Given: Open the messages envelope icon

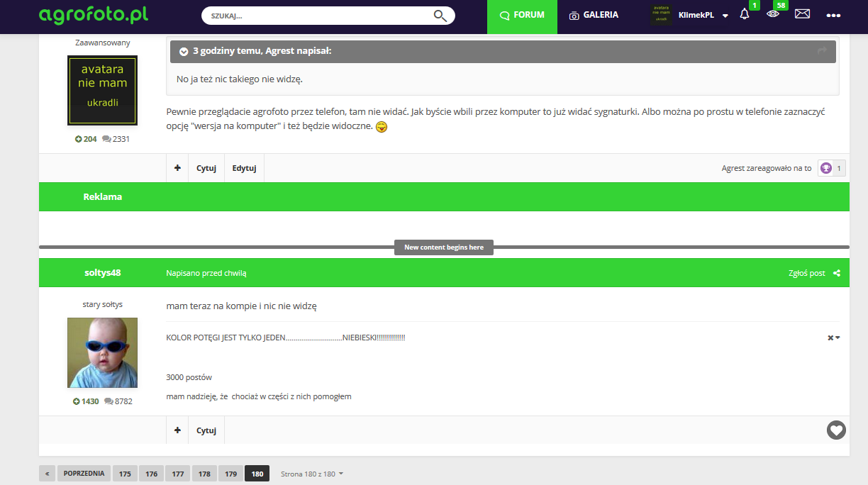Looking at the screenshot, I should (x=802, y=14).
